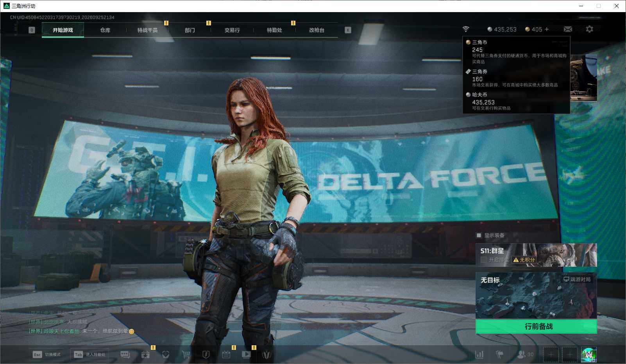Image resolution: width=626 pixels, height=364 pixels.
Task: Click the flags icon in bottom bar
Action: point(499,355)
